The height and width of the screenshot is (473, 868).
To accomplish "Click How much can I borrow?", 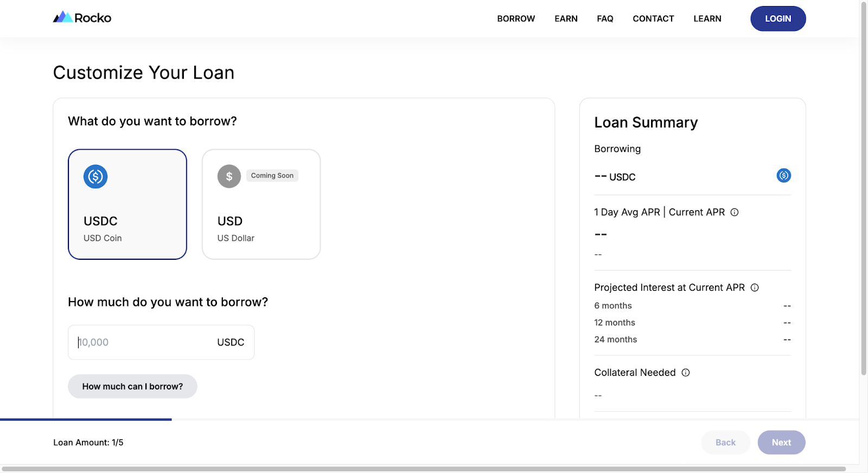I will 132,386.
